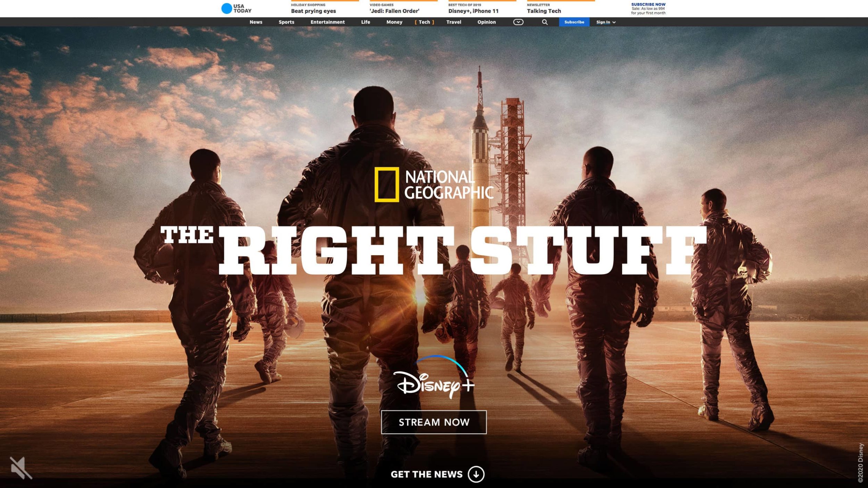Screen dimensions: 868x488
Task: Click the Stream Now button
Action: (434, 422)
